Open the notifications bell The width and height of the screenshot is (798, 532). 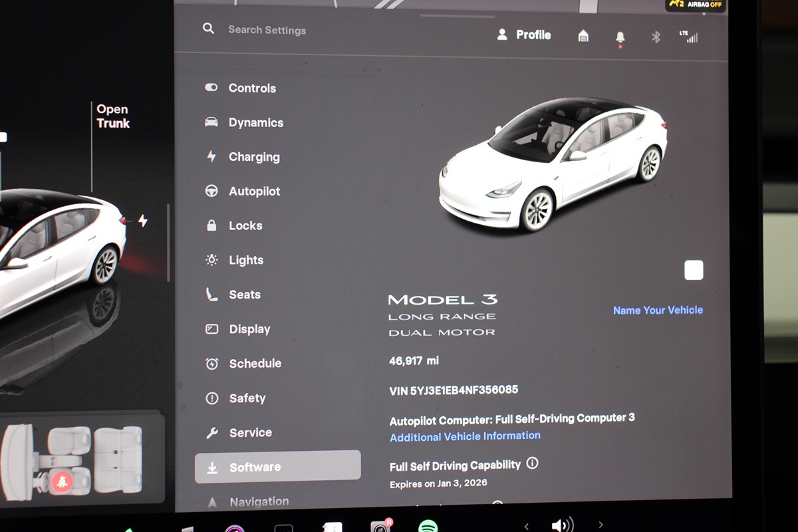[620, 37]
